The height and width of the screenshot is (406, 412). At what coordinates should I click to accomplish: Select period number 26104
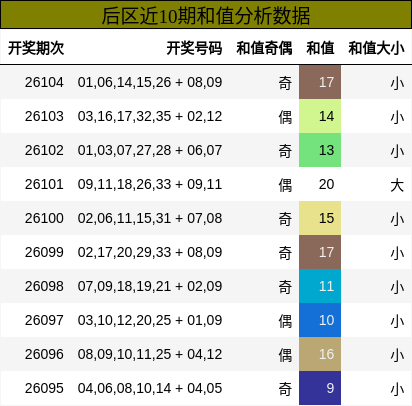(x=44, y=82)
